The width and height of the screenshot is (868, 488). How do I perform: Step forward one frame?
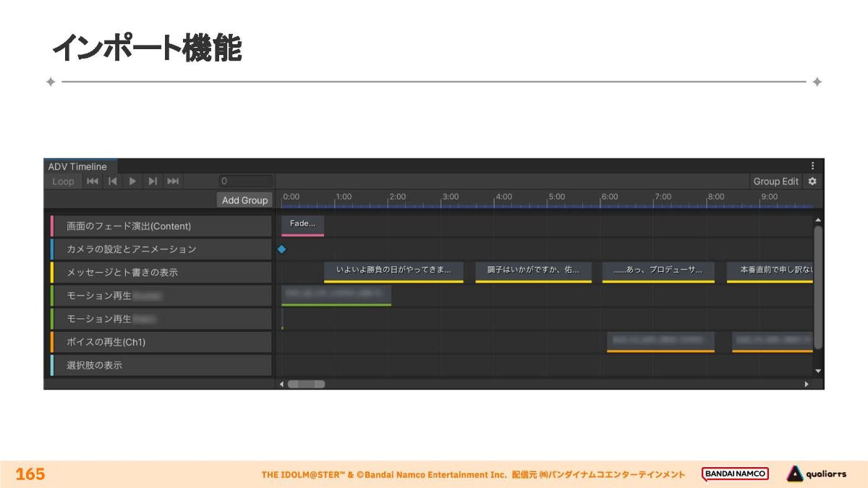tap(153, 181)
